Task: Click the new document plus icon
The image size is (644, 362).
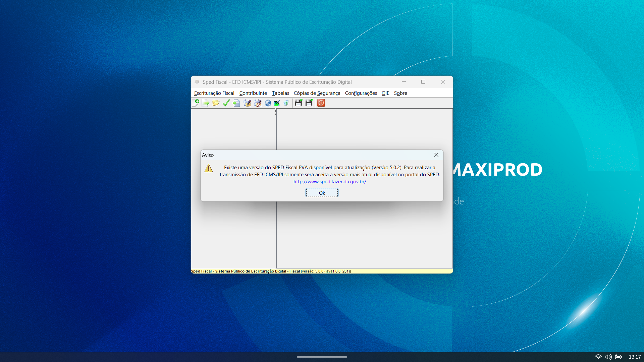Action: click(x=196, y=103)
